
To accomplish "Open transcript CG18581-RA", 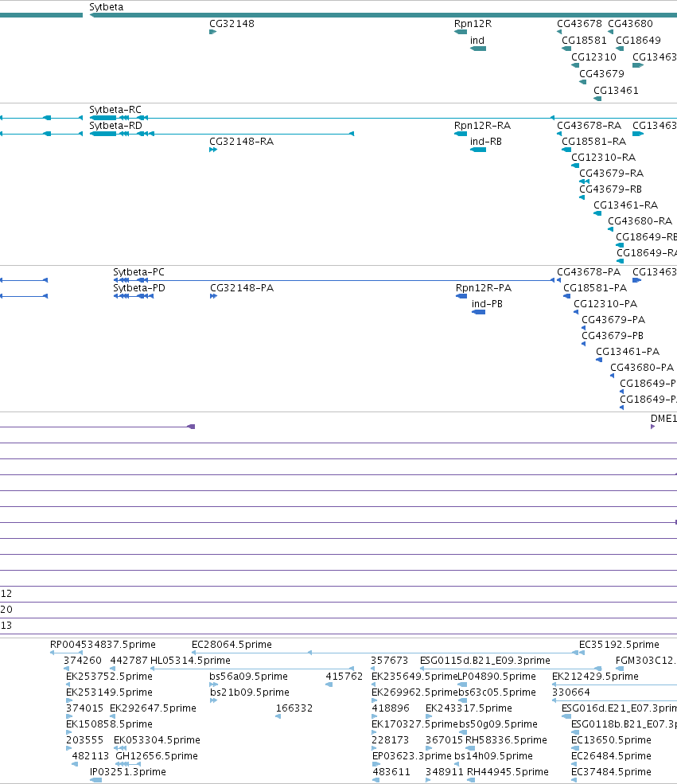I will 594,142.
